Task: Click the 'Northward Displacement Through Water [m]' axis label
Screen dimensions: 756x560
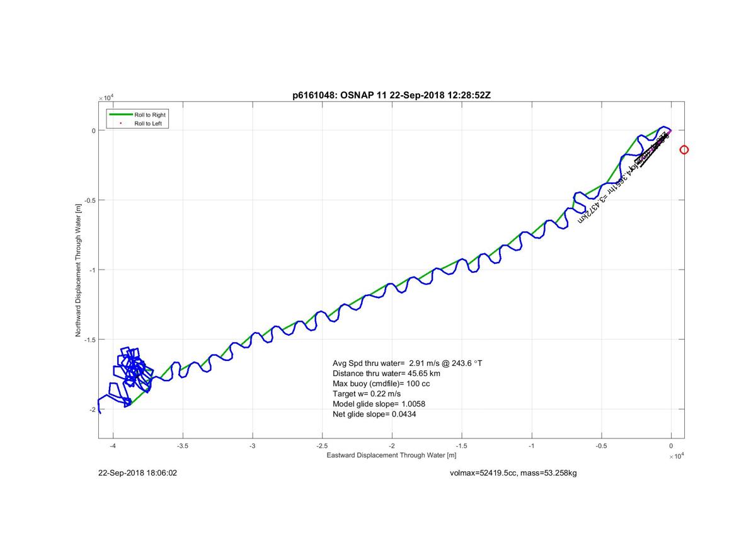Action: tap(79, 270)
